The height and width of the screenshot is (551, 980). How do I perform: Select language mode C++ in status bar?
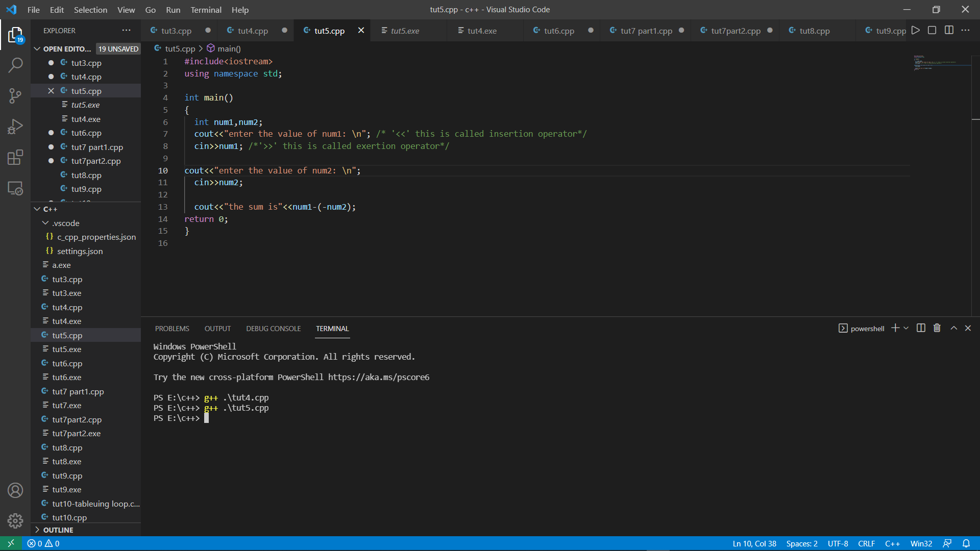pyautogui.click(x=892, y=543)
